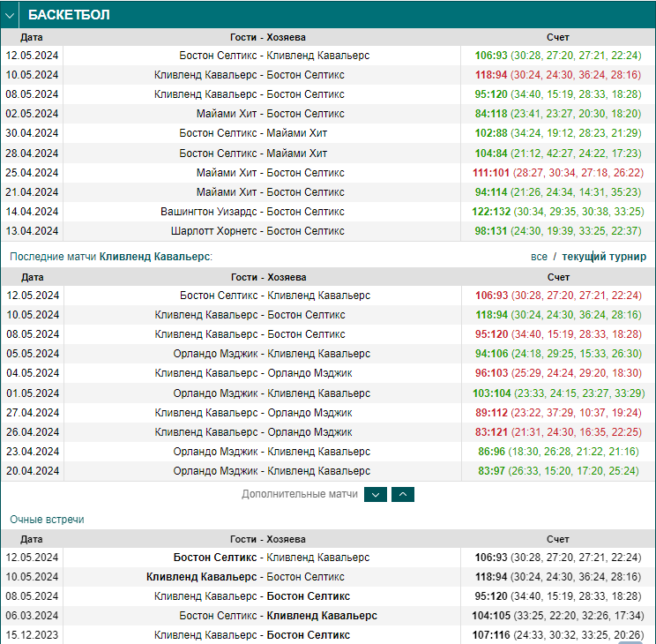Image resolution: width=656 pixels, height=644 pixels.
Task: Select 05.05.2024 Орландо Мэджик - Кливленд match
Action: click(x=272, y=354)
